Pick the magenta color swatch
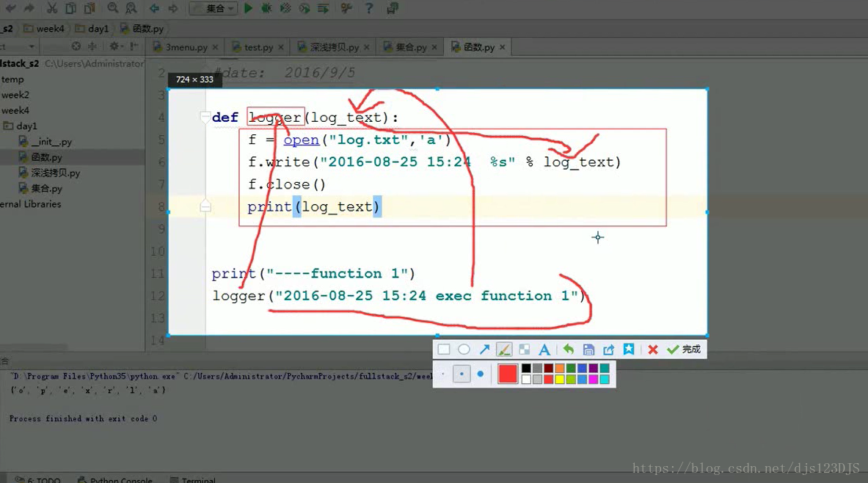 (x=594, y=379)
